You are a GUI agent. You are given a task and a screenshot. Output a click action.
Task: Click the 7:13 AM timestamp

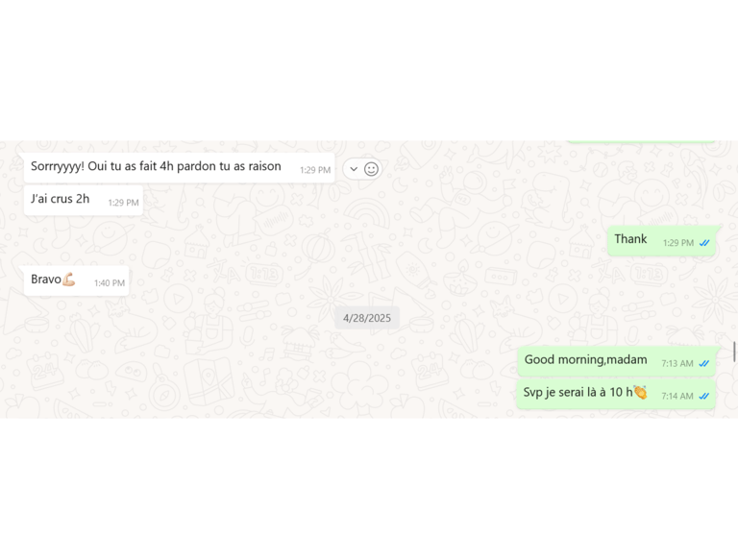tap(677, 363)
